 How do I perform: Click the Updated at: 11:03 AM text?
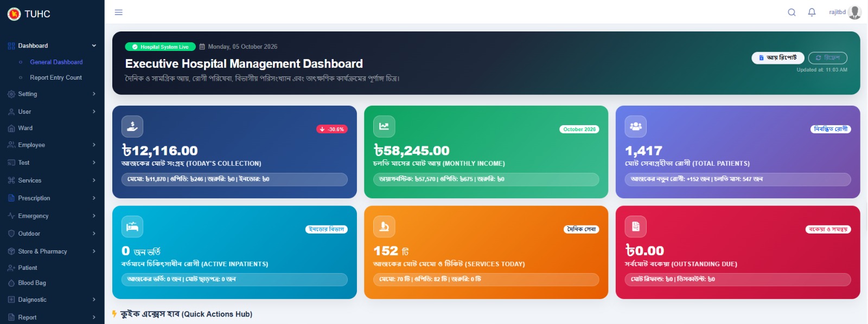[822, 70]
